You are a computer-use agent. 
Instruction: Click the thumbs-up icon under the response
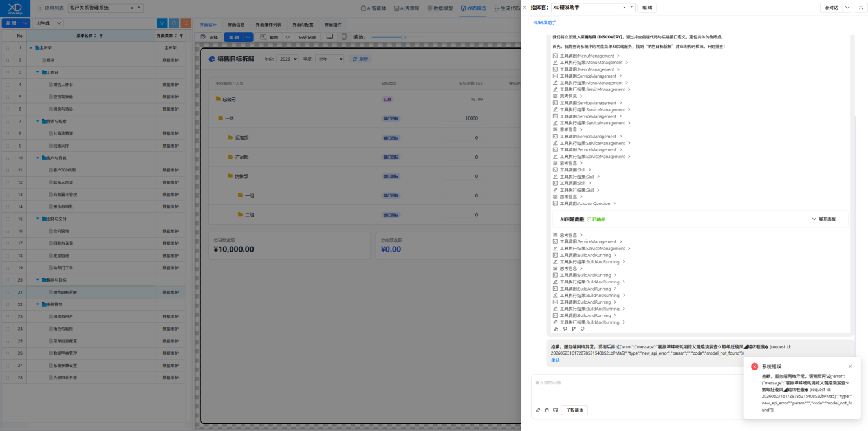(556, 329)
